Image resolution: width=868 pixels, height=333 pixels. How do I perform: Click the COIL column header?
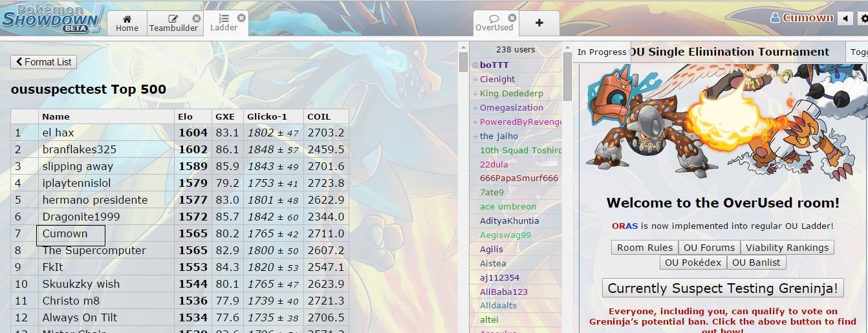coord(327,116)
